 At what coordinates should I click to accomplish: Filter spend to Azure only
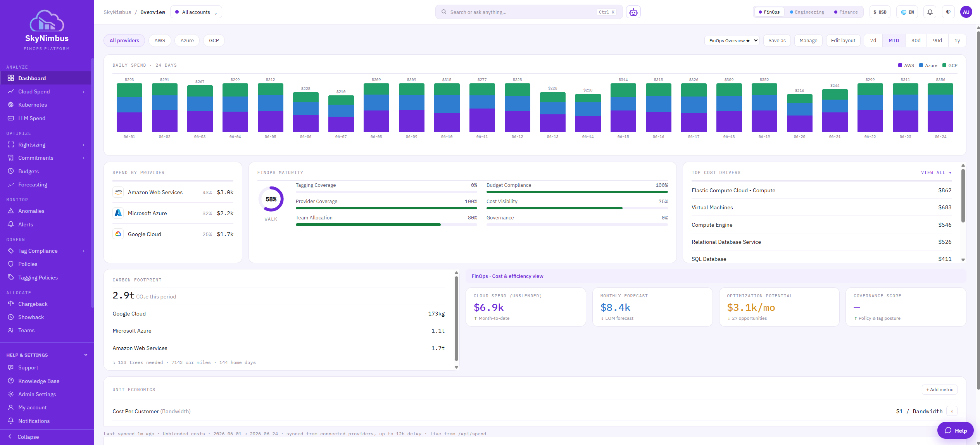pyautogui.click(x=187, y=40)
